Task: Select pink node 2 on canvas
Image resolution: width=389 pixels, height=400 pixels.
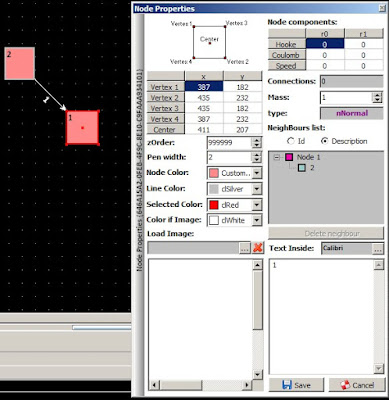Action: pyautogui.click(x=20, y=63)
